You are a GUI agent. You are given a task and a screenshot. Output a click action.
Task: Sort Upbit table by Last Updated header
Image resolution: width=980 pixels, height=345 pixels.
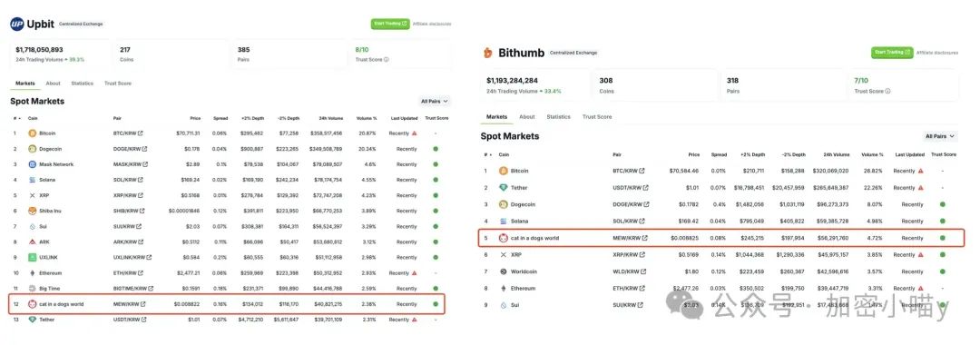click(x=403, y=118)
